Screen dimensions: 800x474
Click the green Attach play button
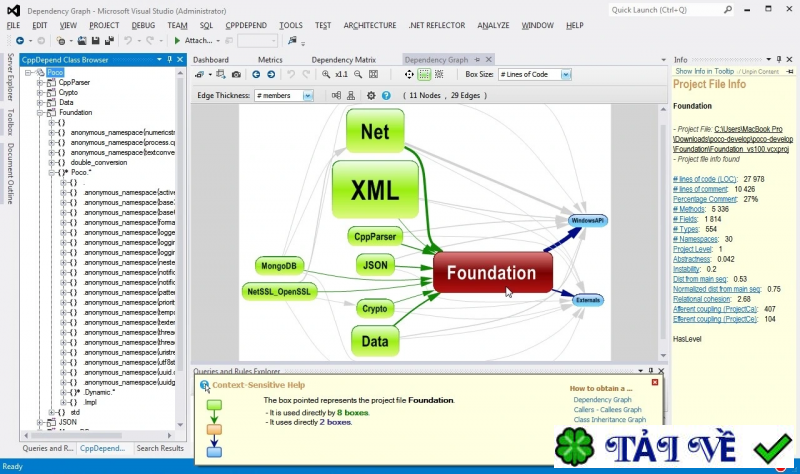coord(177,40)
